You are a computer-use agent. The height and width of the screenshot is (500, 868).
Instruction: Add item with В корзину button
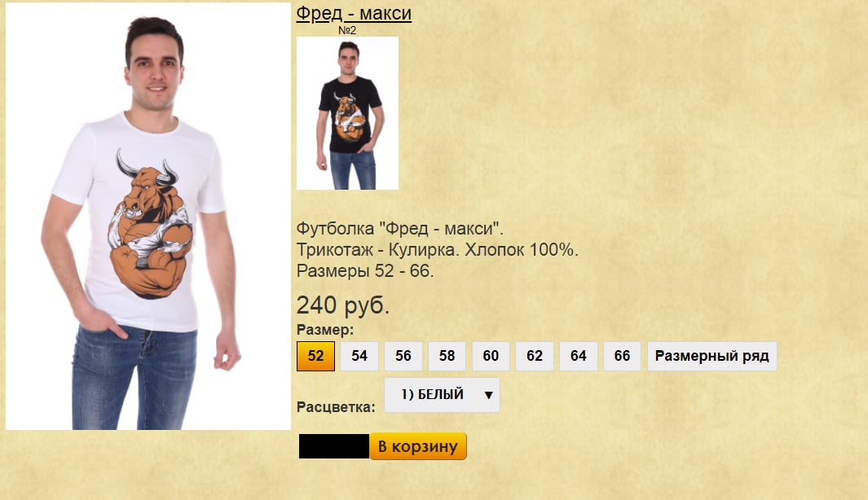click(x=418, y=445)
